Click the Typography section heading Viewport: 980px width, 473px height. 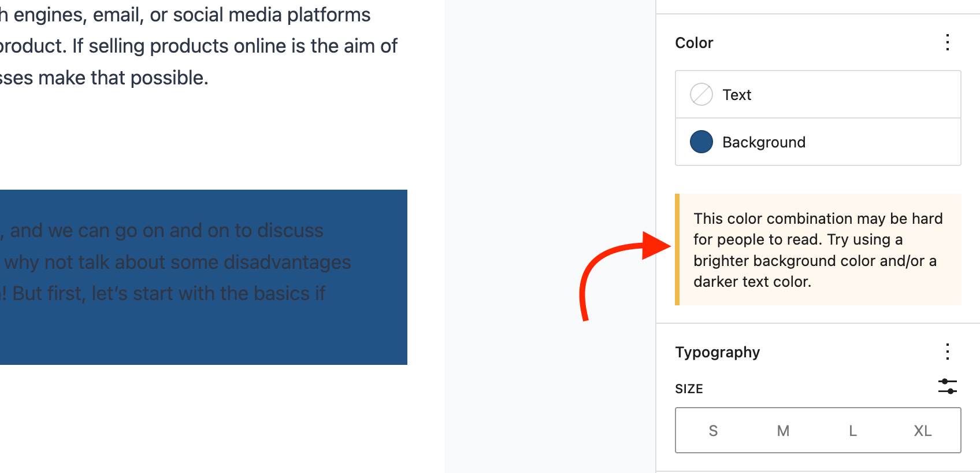click(x=717, y=352)
